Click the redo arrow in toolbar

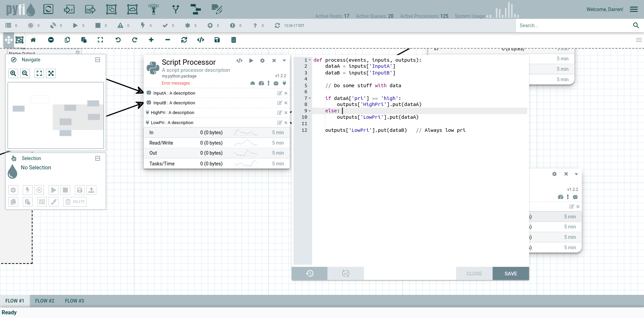point(135,40)
